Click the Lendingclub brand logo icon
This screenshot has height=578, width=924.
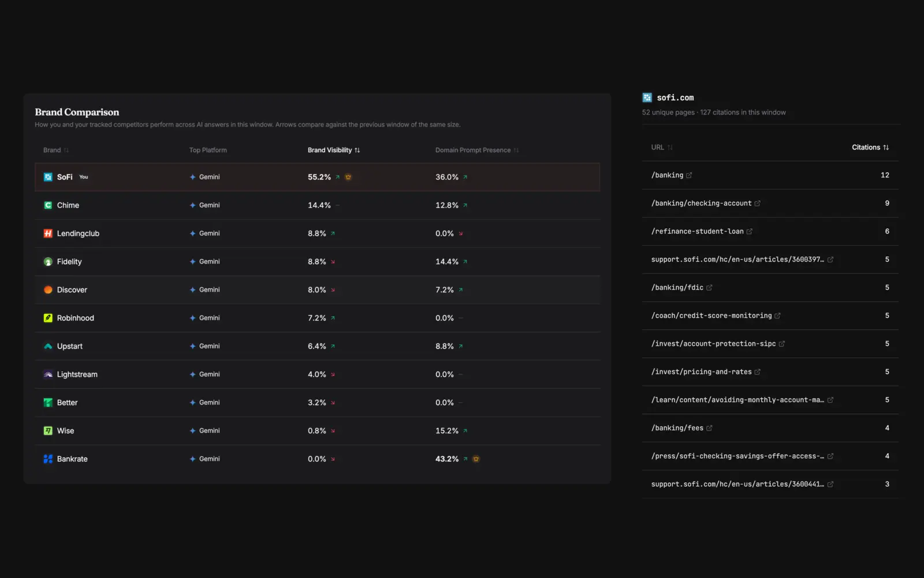[48, 234]
